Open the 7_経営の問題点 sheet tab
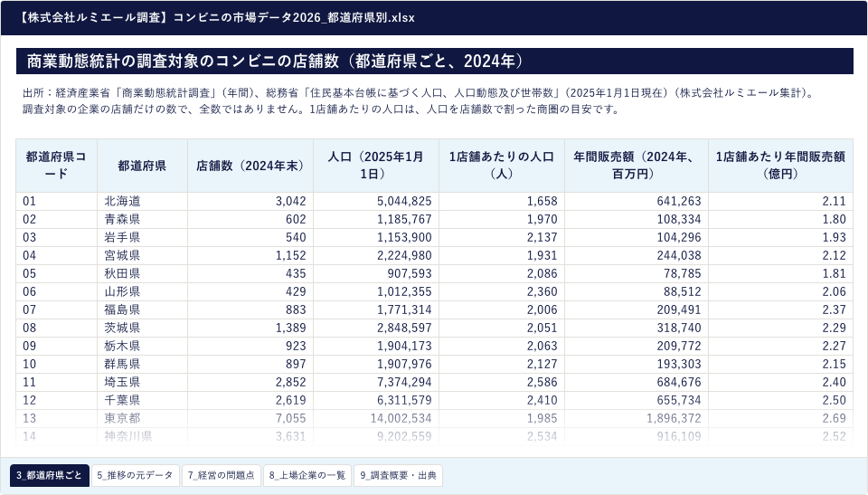This screenshot has height=495, width=868. click(222, 475)
